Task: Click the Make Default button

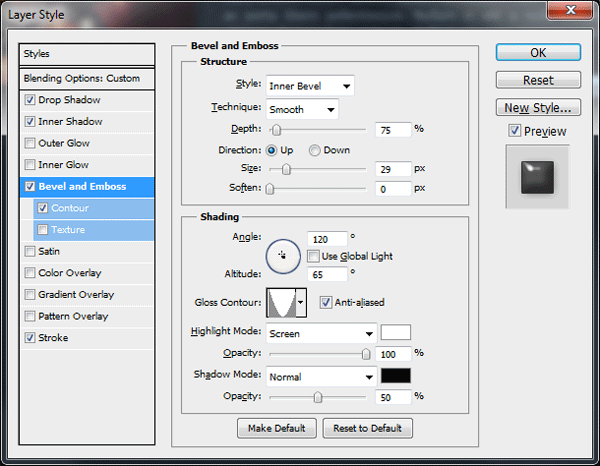Action: pos(277,428)
